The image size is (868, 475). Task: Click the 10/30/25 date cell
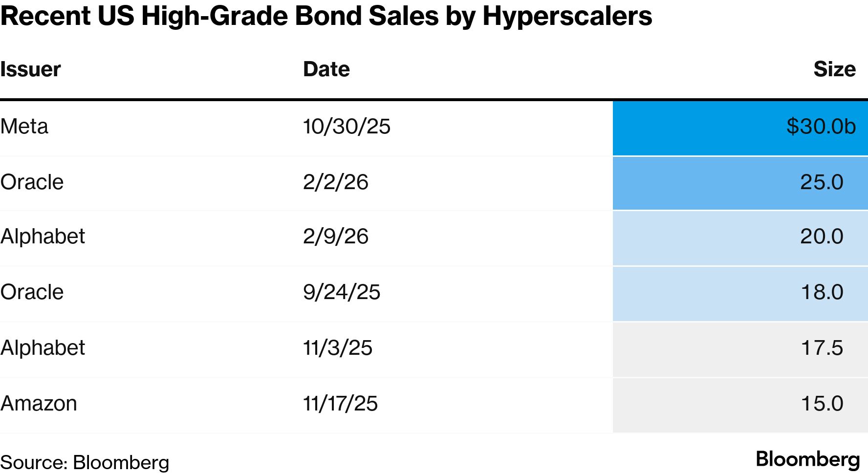(x=347, y=127)
